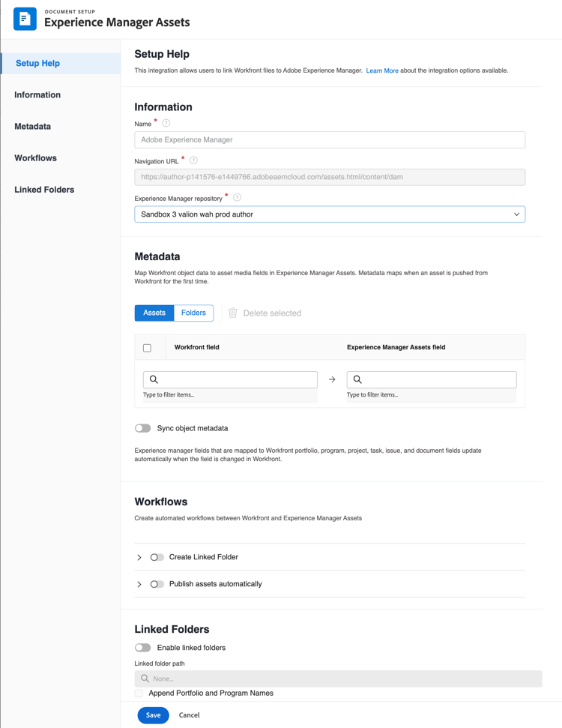This screenshot has width=562, height=728.
Task: Click the Navigation URL help icon
Action: point(193,160)
